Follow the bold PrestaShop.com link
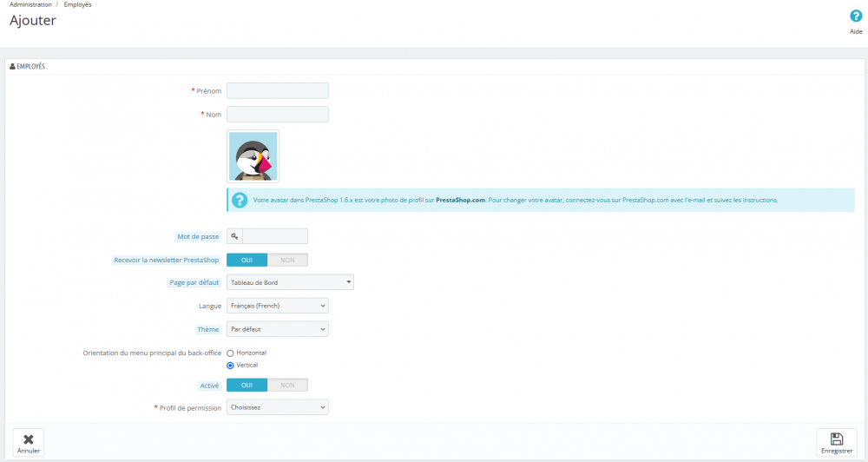 461,200
